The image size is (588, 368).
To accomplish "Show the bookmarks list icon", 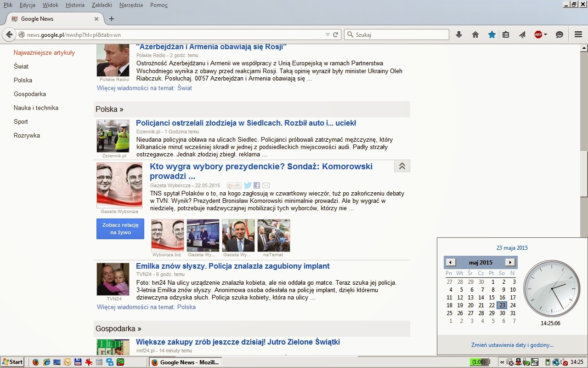I will 506,34.
